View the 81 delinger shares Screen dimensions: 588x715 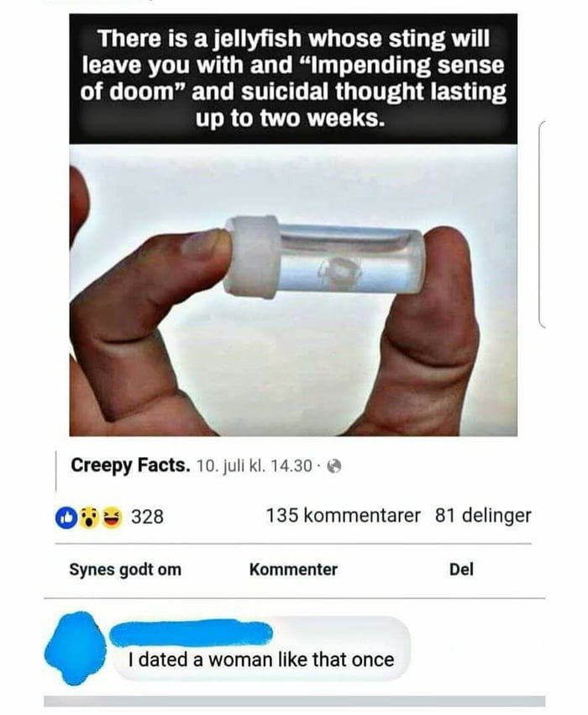483,516
